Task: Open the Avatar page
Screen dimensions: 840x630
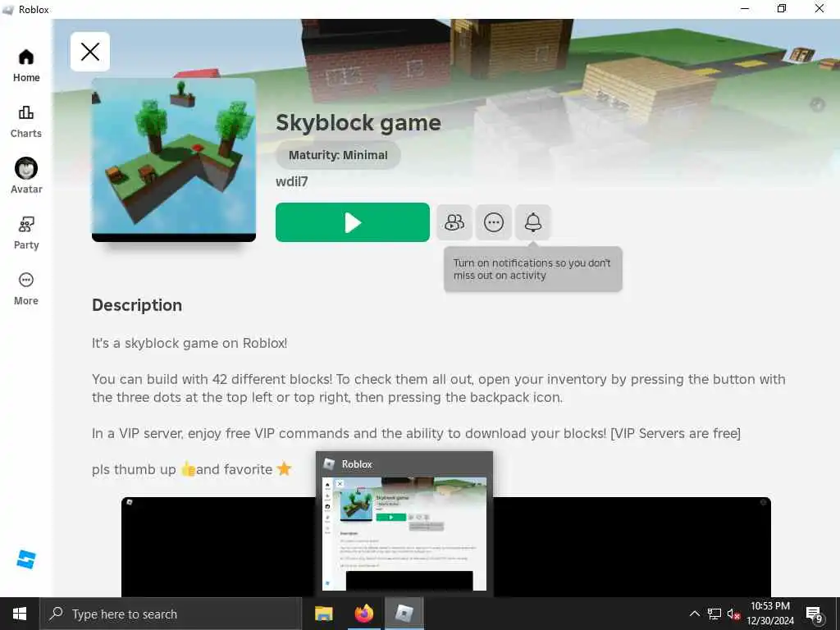Action: [x=26, y=176]
